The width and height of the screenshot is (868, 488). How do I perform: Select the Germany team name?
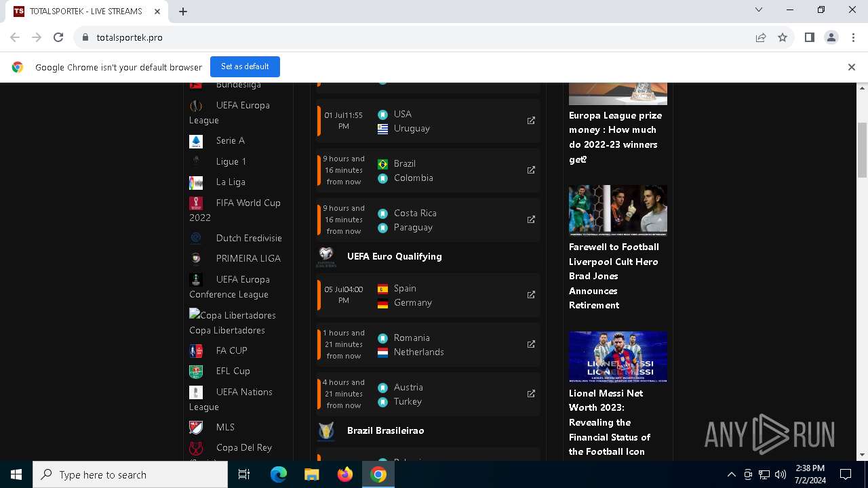(x=413, y=302)
